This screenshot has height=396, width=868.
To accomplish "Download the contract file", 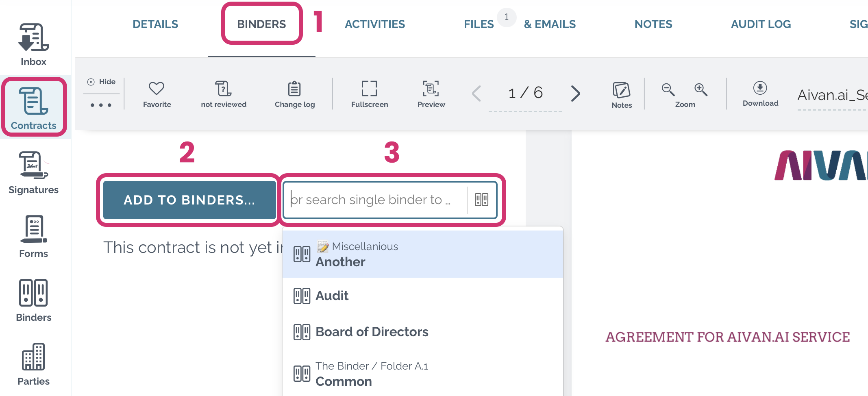I will pos(760,94).
